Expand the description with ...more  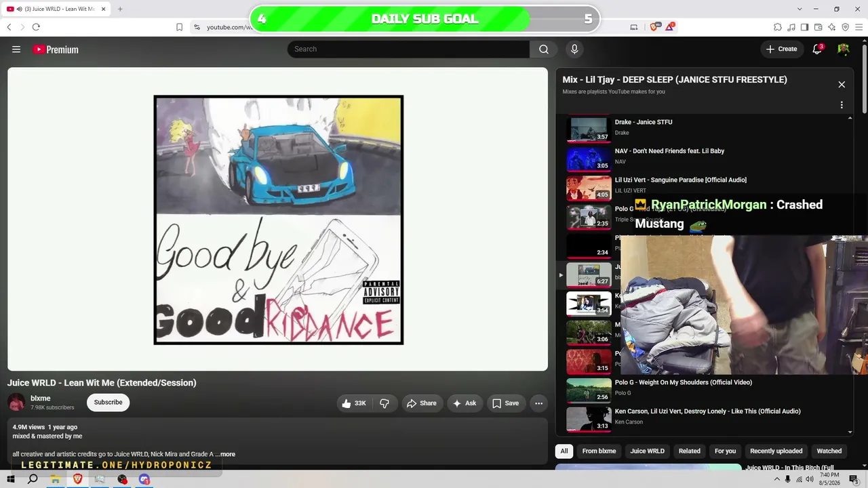point(225,454)
